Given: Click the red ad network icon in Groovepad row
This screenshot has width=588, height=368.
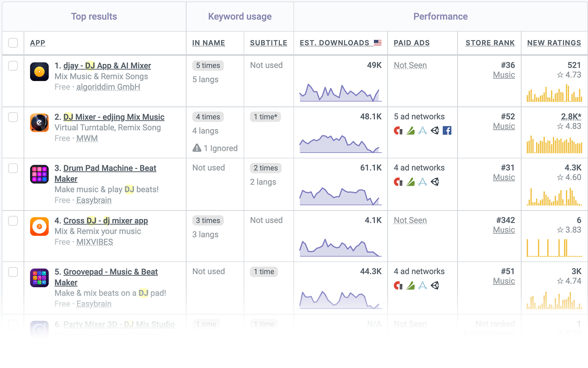Looking at the screenshot, I should tap(398, 286).
